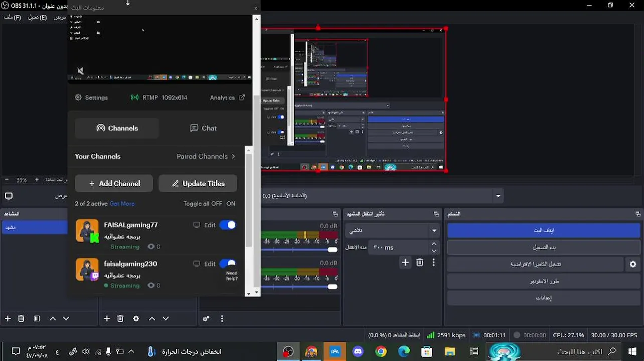Viewport: 644px width, 361px height.
Task: Click the Update Titles button
Action: point(198,184)
